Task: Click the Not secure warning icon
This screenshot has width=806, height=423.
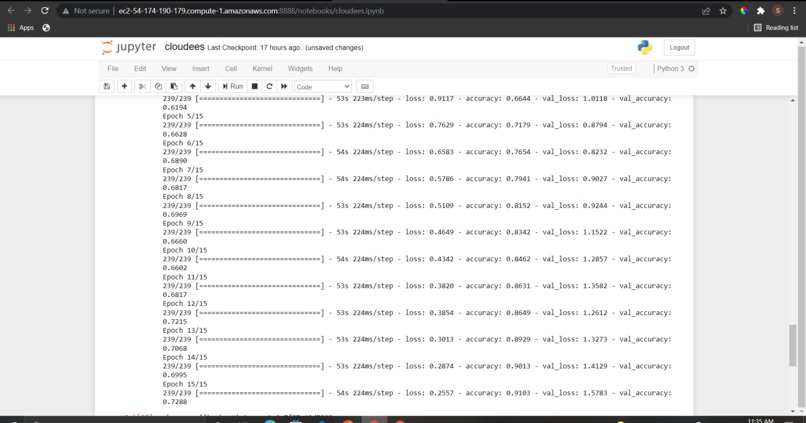Action: pos(66,11)
